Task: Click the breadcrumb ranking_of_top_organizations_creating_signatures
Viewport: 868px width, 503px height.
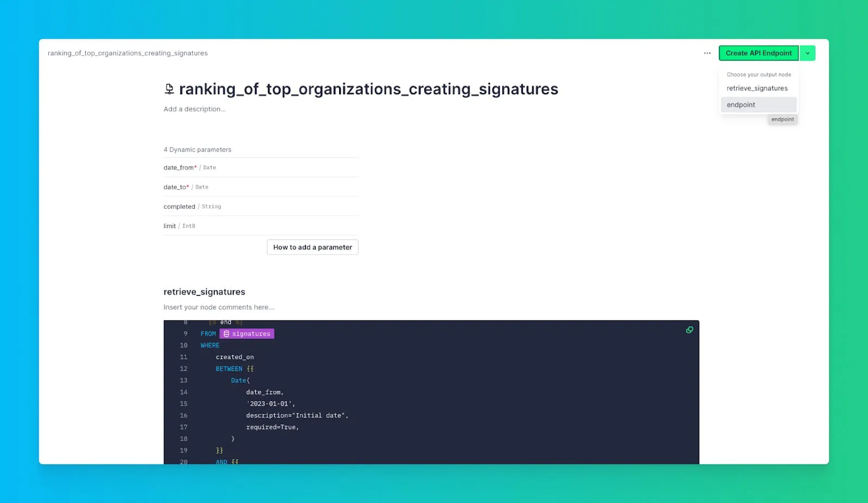Action: tap(127, 53)
